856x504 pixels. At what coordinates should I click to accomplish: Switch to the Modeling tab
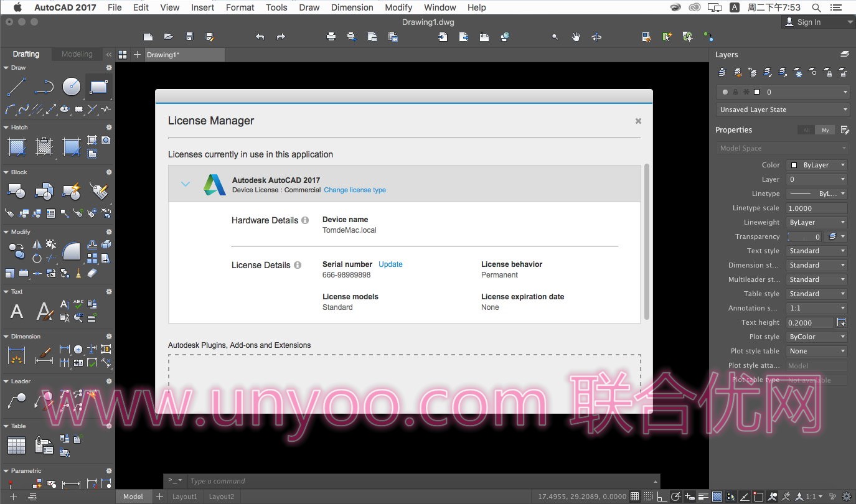tap(77, 54)
